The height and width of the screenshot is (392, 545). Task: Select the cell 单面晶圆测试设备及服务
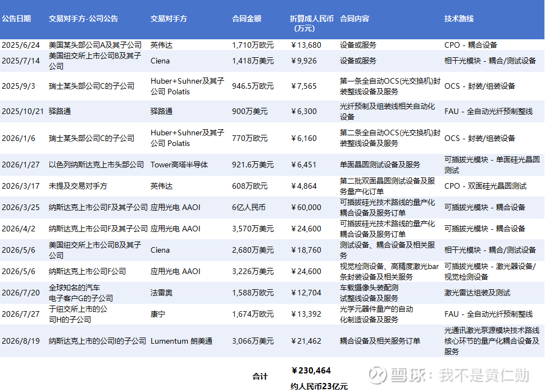(x=380, y=165)
